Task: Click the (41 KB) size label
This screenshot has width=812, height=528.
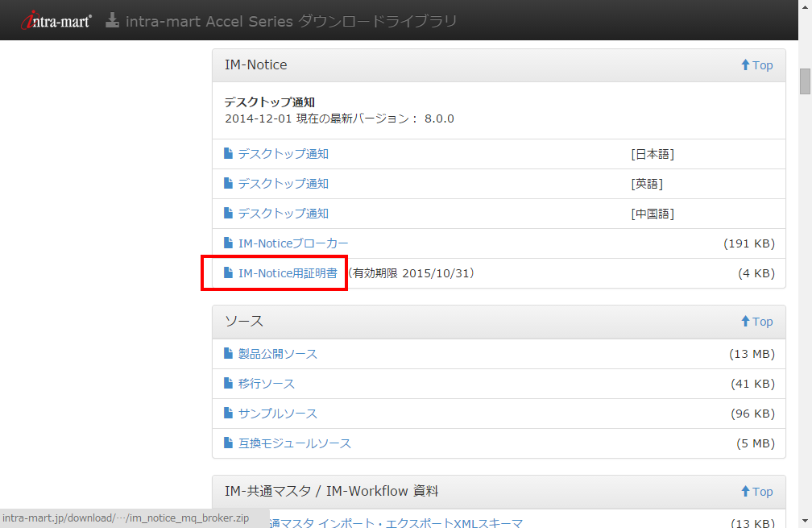Action: (753, 384)
